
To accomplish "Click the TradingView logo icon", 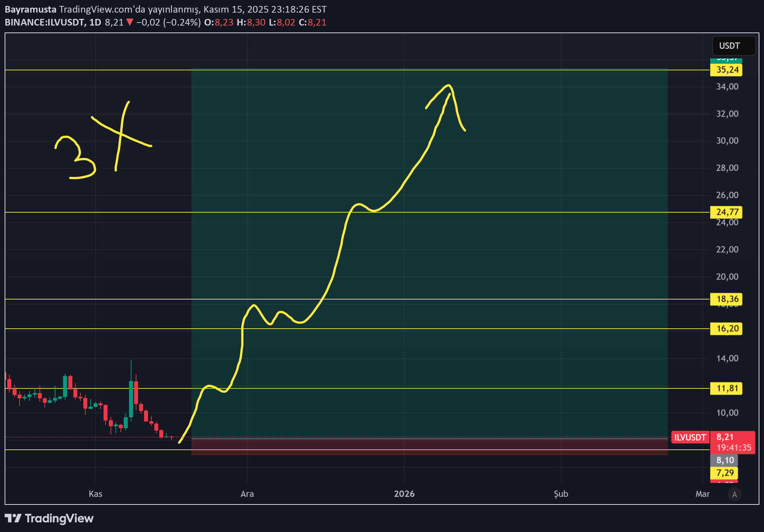I will point(13,518).
